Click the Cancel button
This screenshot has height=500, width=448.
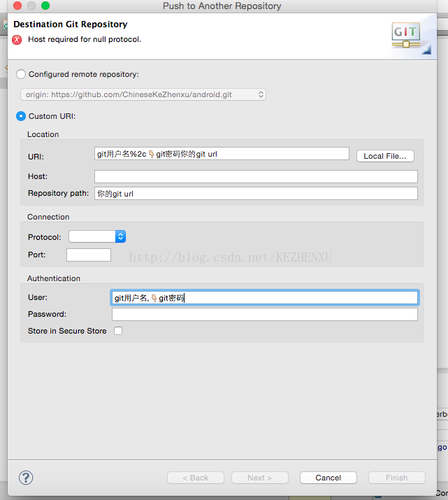pyautogui.click(x=328, y=478)
